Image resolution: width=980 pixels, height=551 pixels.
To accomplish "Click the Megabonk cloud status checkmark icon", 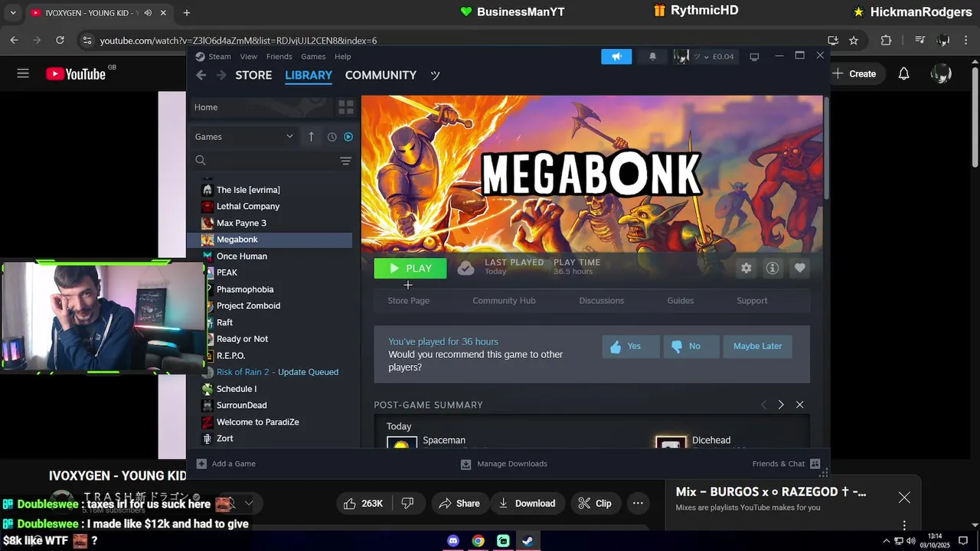I will point(465,268).
